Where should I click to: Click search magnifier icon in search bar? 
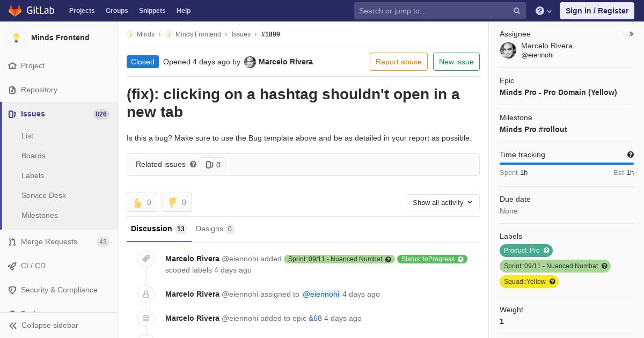pyautogui.click(x=517, y=11)
